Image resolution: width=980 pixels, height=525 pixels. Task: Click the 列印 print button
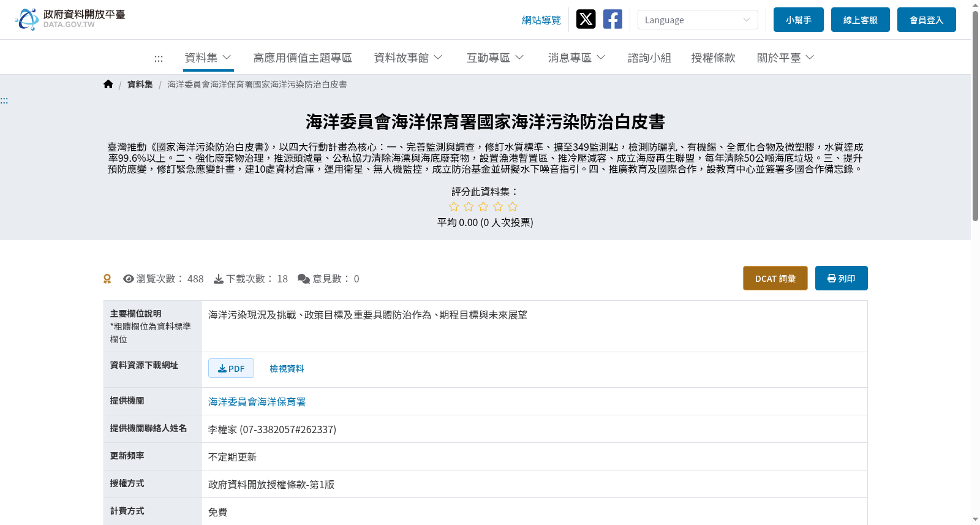coord(842,278)
